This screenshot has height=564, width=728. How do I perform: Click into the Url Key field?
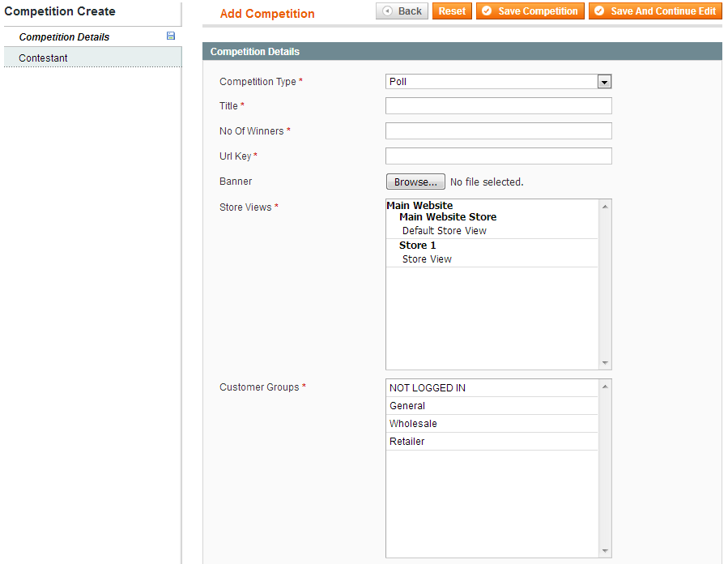[x=498, y=156]
